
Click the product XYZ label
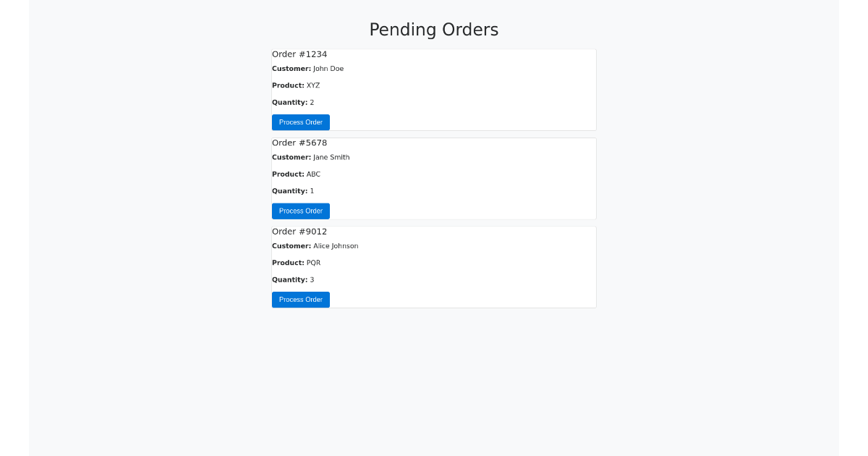coord(313,85)
